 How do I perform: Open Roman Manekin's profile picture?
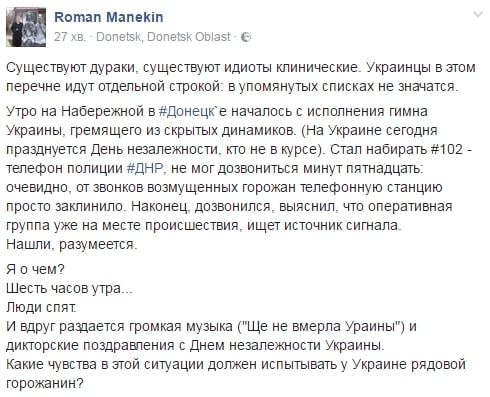(x=26, y=27)
